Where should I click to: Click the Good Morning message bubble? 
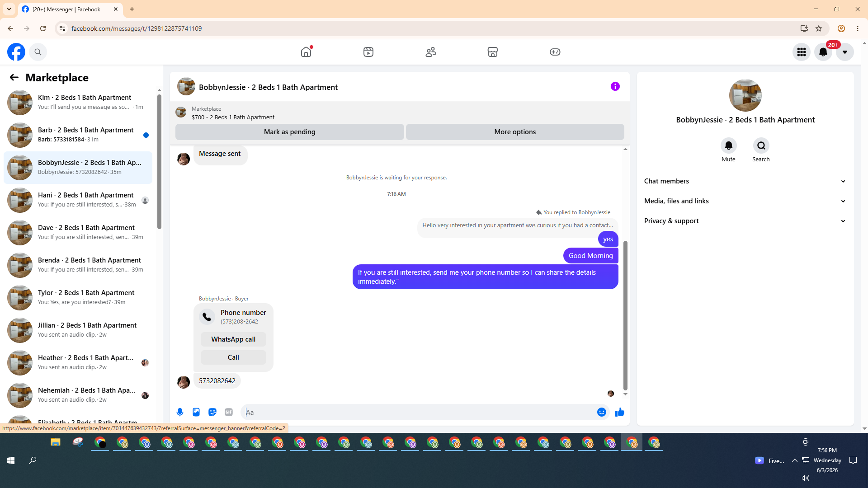(590, 256)
